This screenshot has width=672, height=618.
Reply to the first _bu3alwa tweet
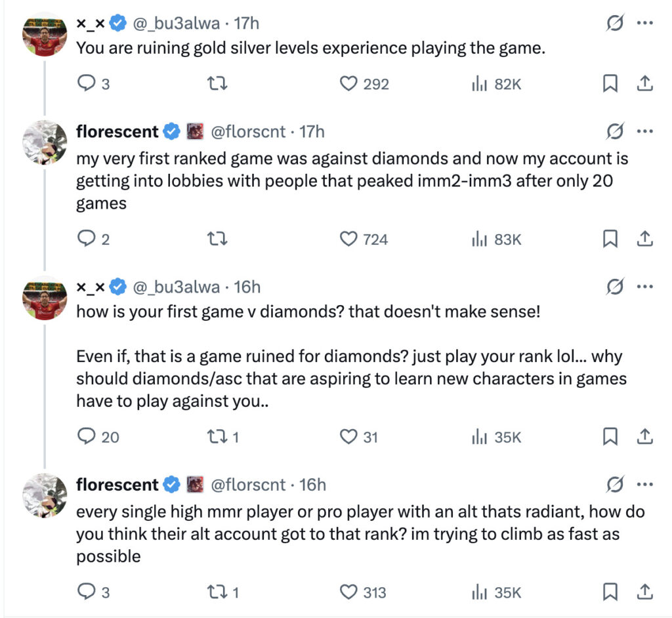click(x=86, y=84)
